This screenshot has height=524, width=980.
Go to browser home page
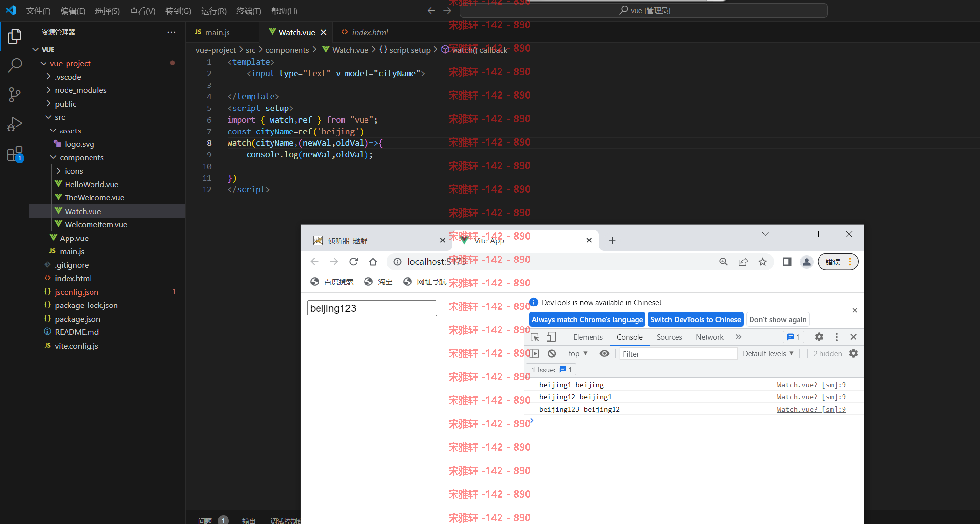pos(373,262)
